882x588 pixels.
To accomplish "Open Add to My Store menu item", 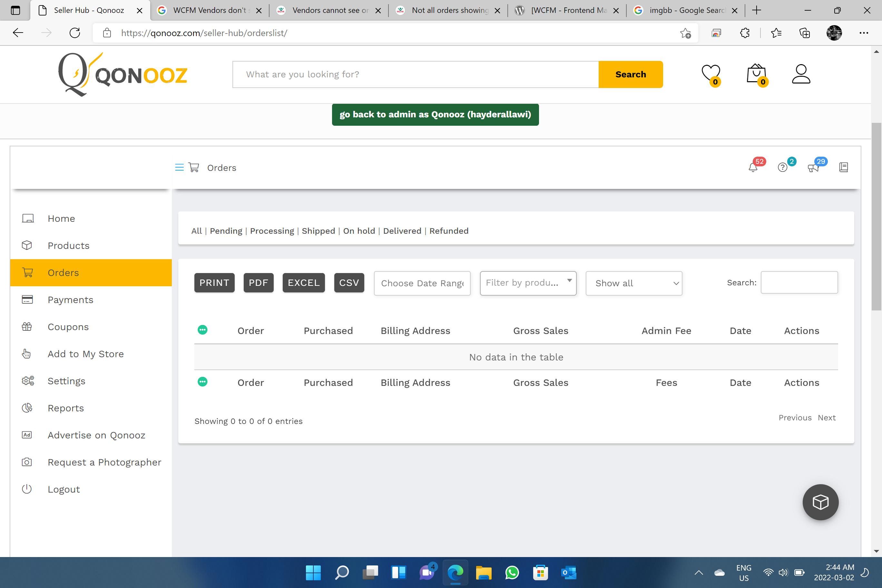I will click(91, 354).
